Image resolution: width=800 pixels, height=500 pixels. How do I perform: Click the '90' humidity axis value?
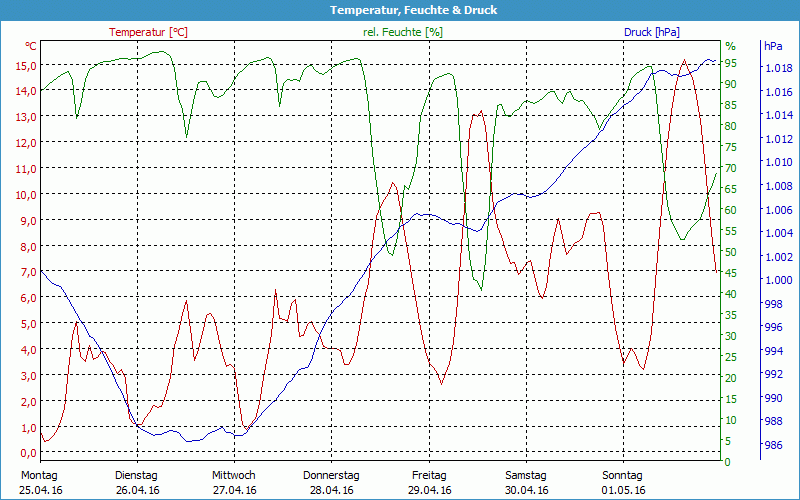pyautogui.click(x=731, y=84)
